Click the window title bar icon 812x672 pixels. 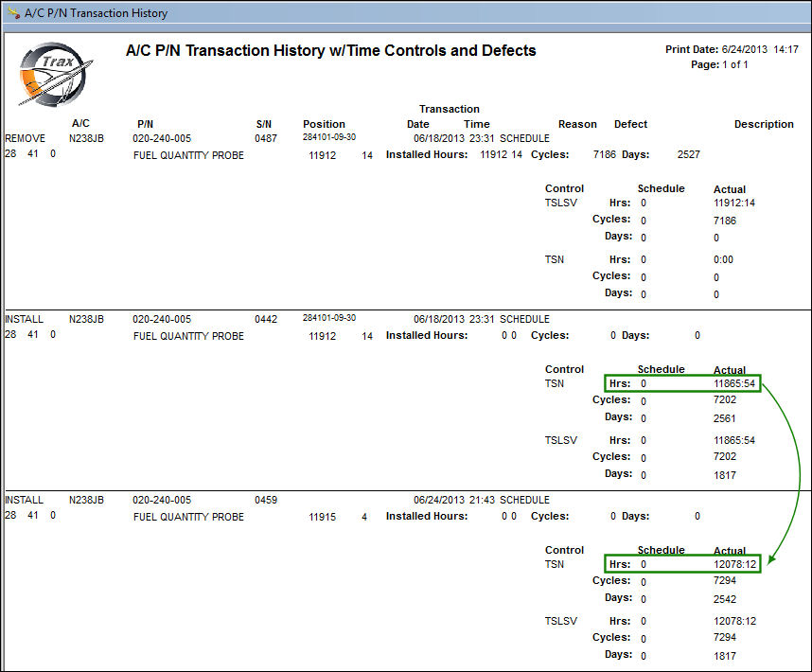[14, 12]
